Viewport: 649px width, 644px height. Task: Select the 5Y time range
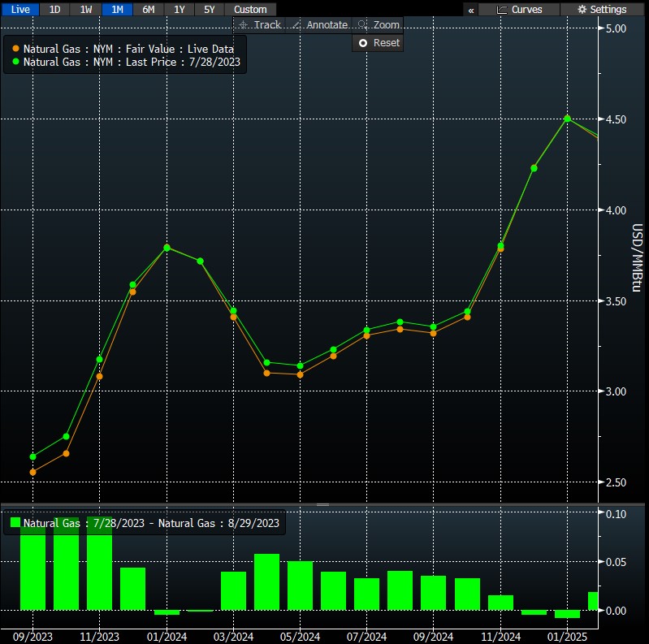210,9
